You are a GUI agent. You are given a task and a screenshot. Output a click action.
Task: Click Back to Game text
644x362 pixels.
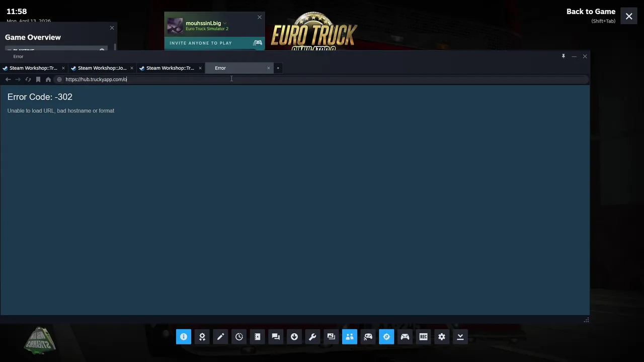click(591, 12)
